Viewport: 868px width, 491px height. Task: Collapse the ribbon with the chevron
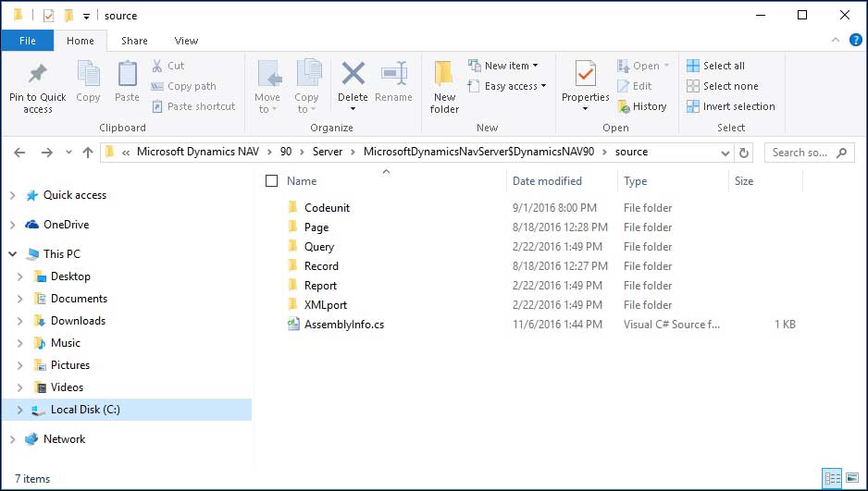836,40
